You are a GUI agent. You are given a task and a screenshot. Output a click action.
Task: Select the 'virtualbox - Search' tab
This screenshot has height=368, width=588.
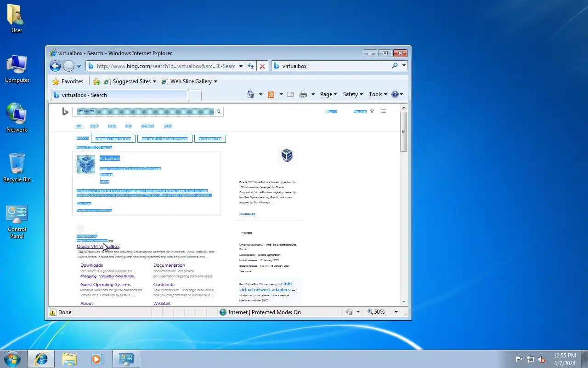point(119,95)
